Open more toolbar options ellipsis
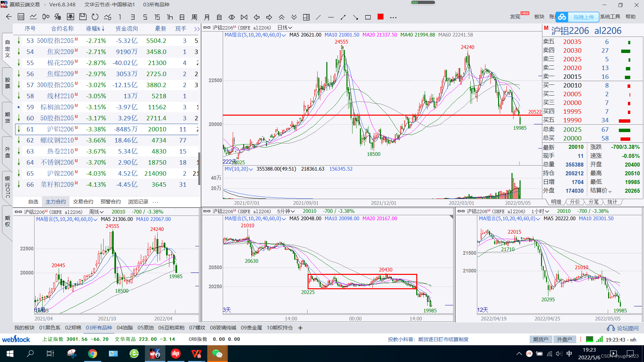Viewport: 644px width, 362px height. (x=393, y=17)
